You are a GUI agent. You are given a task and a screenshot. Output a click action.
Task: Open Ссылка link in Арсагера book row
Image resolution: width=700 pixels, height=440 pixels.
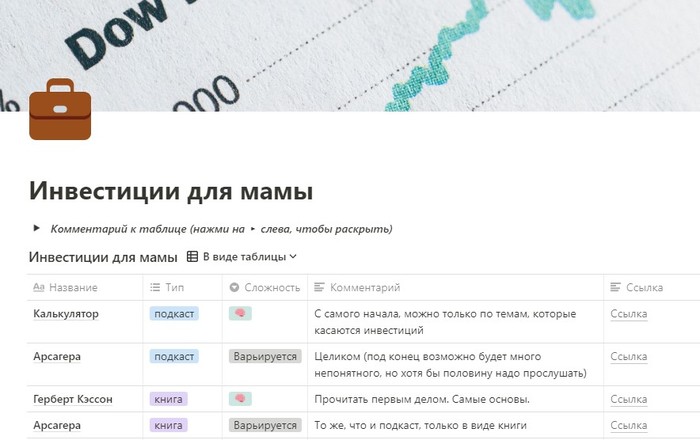click(629, 425)
